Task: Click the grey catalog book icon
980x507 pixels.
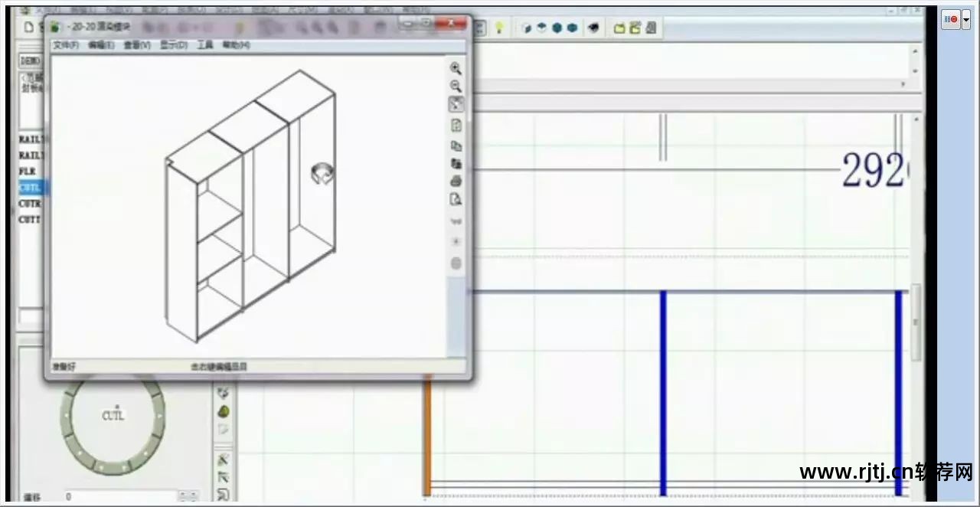Action: pyautogui.click(x=650, y=28)
